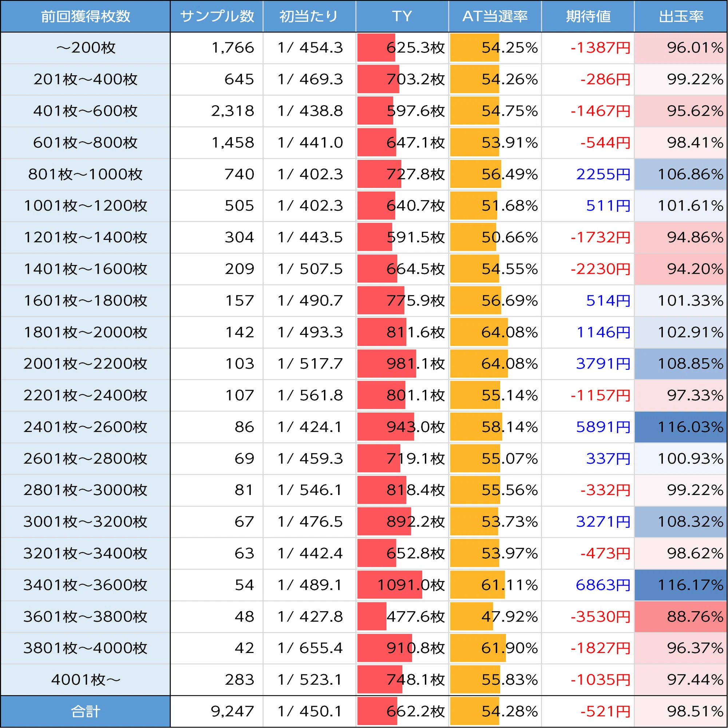Select the 1801枚～2000枚 row label
The height and width of the screenshot is (728, 728).
[86, 332]
